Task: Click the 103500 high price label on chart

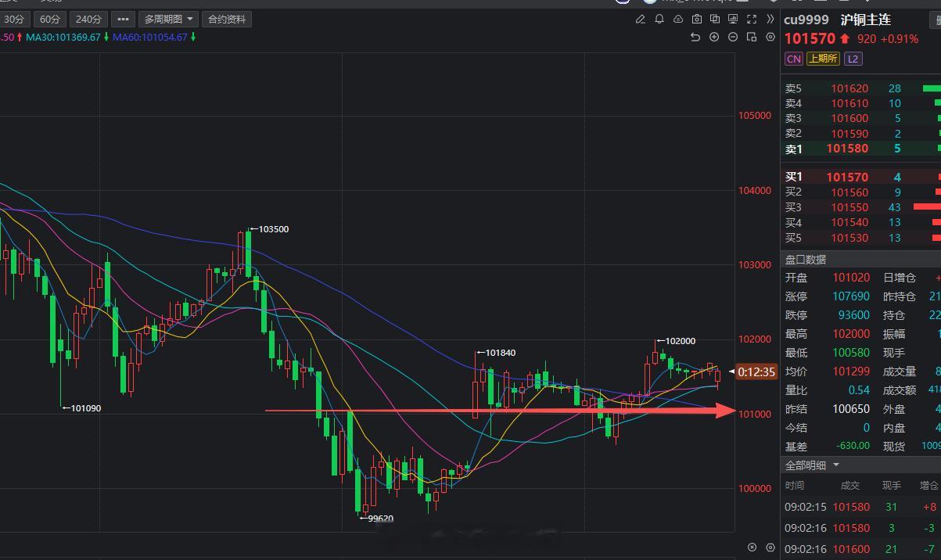Action: point(274,229)
